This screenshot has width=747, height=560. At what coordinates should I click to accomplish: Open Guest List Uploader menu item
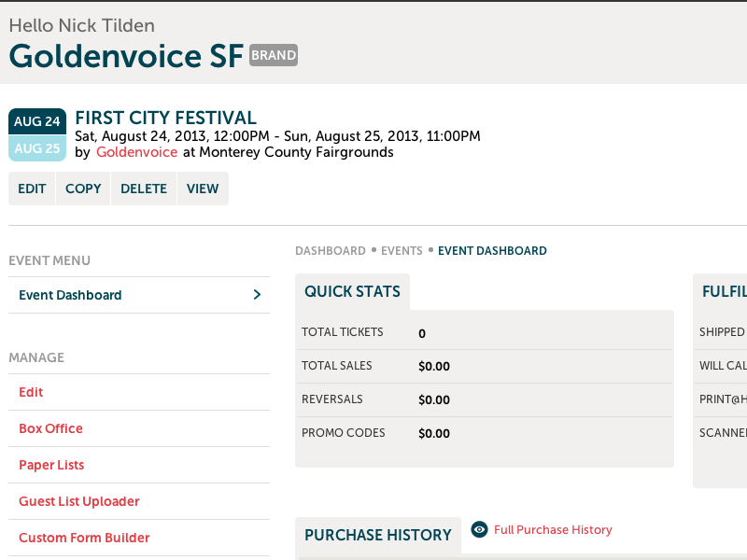click(139, 501)
